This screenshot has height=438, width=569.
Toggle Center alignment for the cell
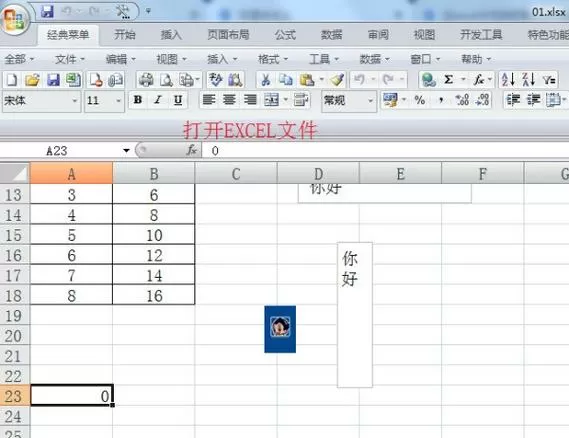(229, 100)
